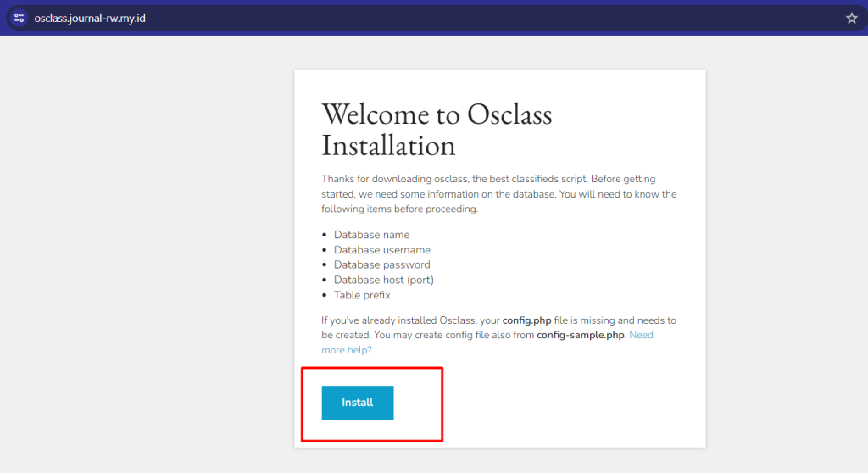Click the bold 'config-sample.php' text
The image size is (868, 473).
click(580, 335)
